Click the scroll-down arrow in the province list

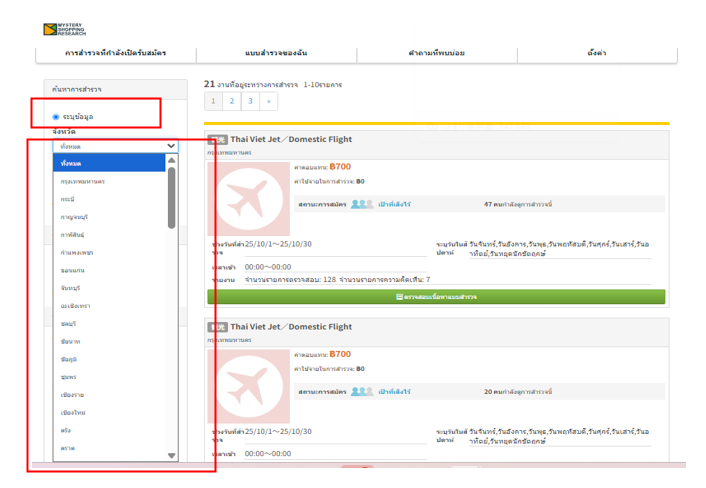172,455
